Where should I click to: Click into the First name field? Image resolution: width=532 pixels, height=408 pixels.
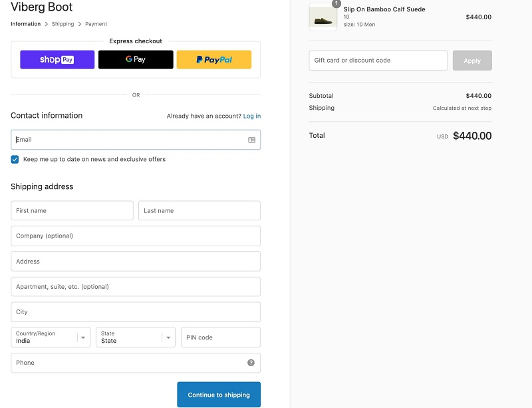point(72,211)
